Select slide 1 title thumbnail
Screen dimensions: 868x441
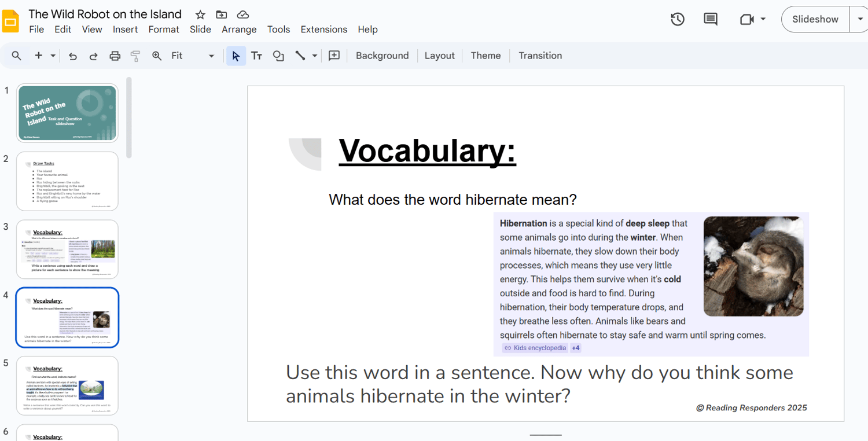coord(67,113)
